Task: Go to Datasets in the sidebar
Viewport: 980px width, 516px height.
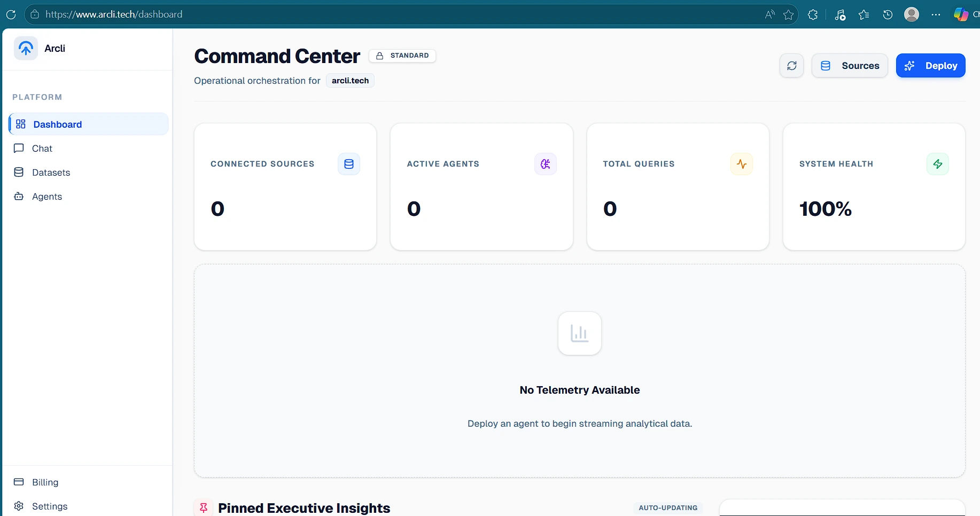Action: [x=51, y=173]
